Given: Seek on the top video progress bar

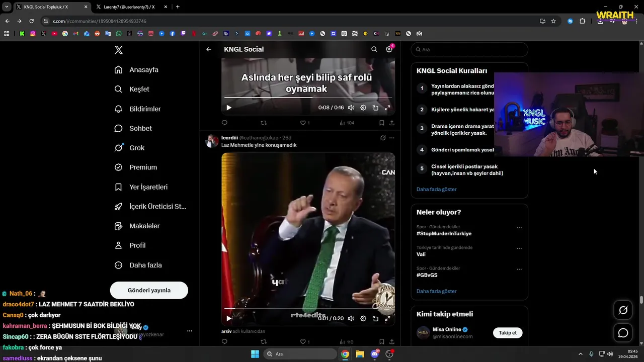Looking at the screenshot, I should pyautogui.click(x=308, y=98).
